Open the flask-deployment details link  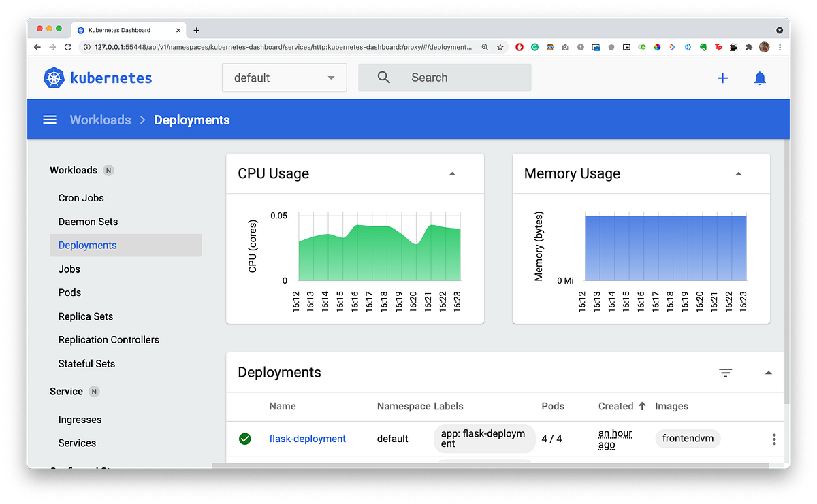click(307, 439)
